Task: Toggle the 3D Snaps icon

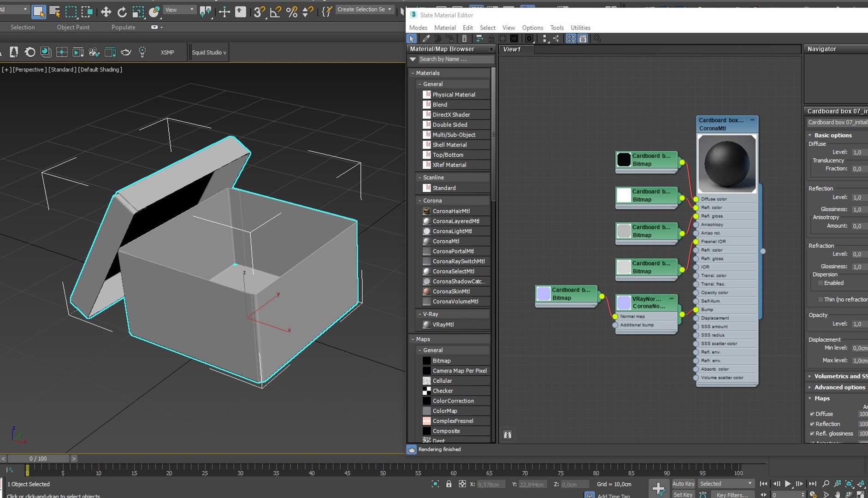Action: point(259,11)
